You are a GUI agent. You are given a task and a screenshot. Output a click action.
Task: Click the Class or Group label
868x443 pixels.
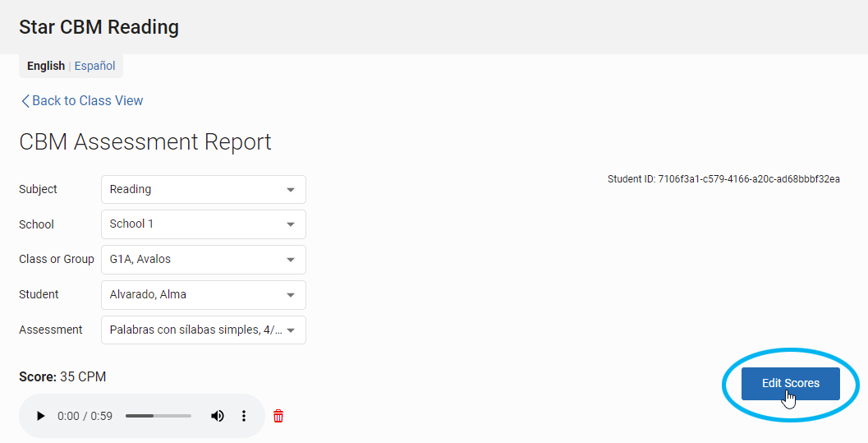click(57, 259)
